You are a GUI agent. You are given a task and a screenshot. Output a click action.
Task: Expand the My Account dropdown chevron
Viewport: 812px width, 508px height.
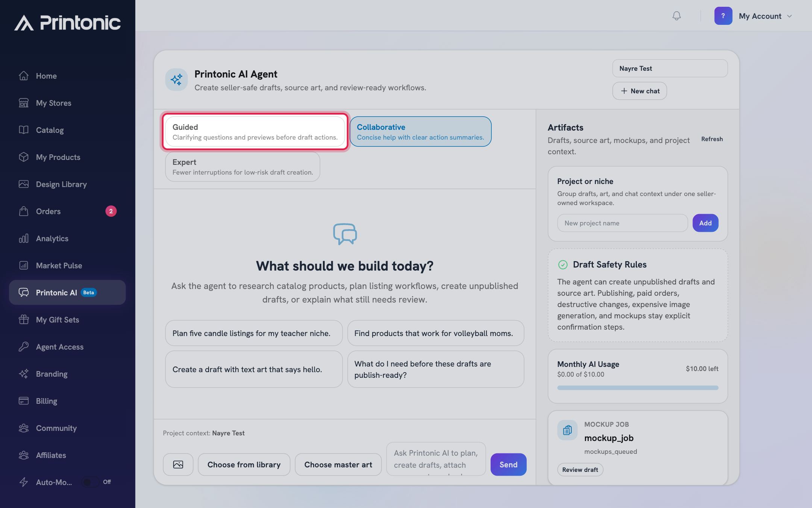789,16
